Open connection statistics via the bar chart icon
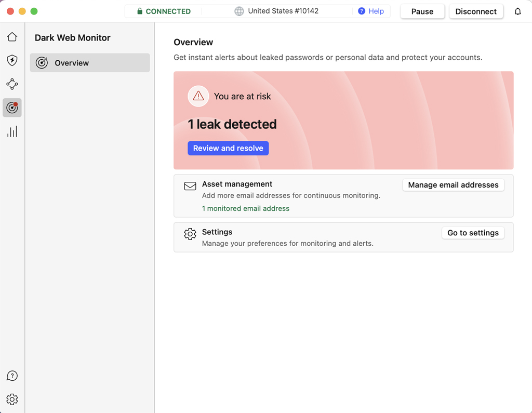The height and width of the screenshot is (413, 532). (x=12, y=131)
